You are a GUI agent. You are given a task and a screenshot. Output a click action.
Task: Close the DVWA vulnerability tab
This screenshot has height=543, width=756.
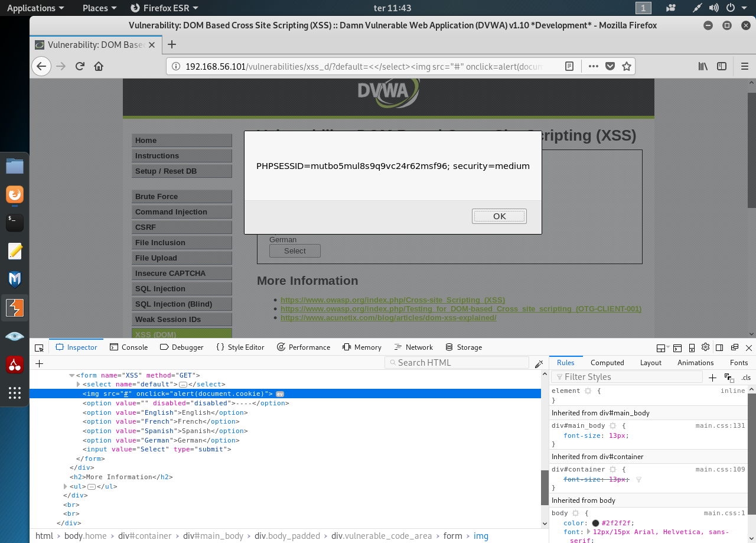pos(152,44)
